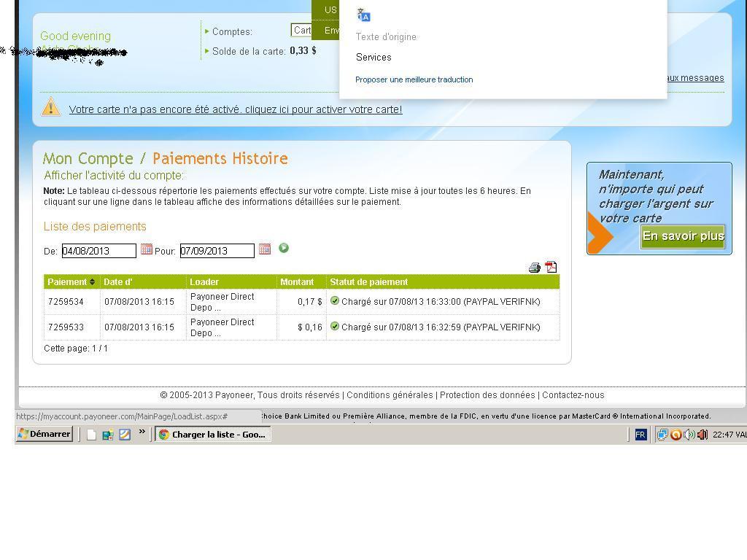Click the Maintenant card loading promo banner text
The width and height of the screenshot is (747, 560).
(x=656, y=196)
